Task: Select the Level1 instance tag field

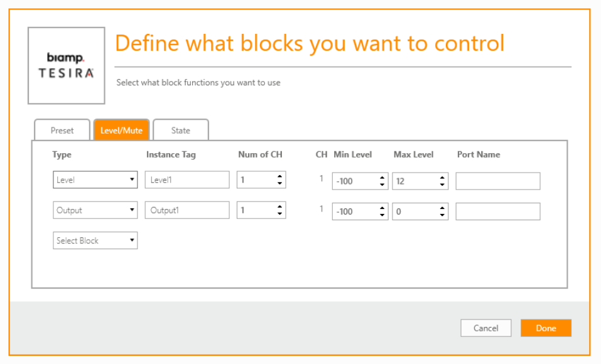Action: pos(187,179)
